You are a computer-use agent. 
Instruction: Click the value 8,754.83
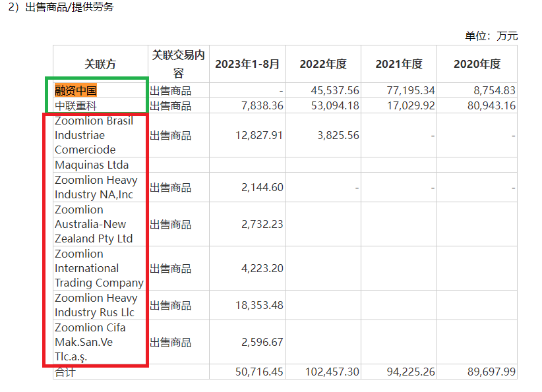495,90
